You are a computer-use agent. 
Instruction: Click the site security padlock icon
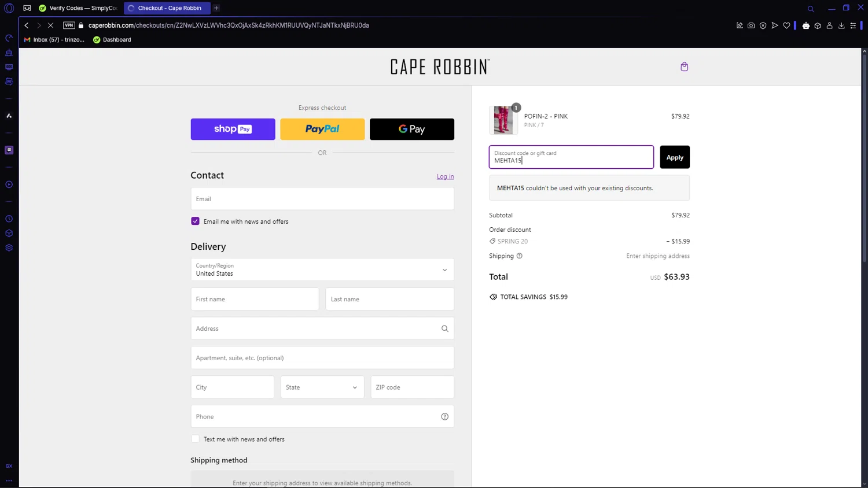[81, 25]
